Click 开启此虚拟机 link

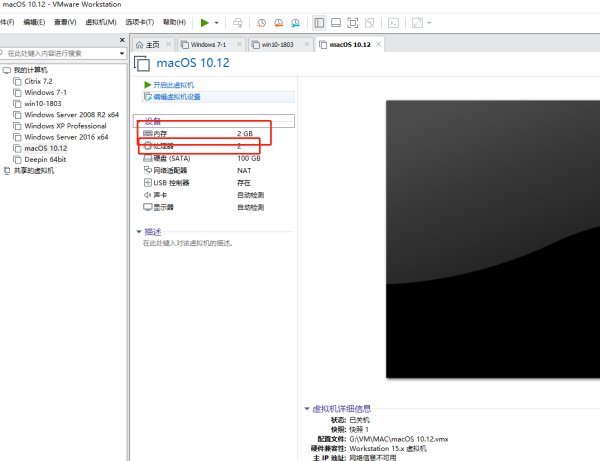coord(173,85)
